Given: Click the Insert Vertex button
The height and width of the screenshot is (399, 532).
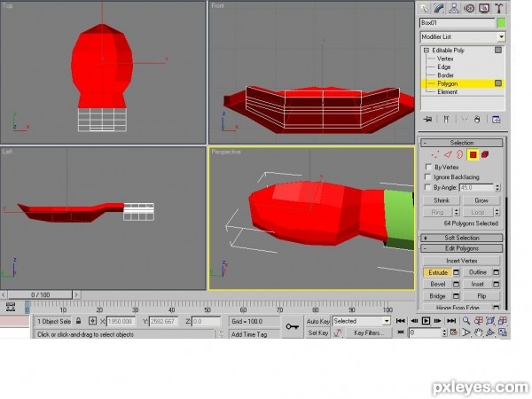Looking at the screenshot, I should point(461,261).
